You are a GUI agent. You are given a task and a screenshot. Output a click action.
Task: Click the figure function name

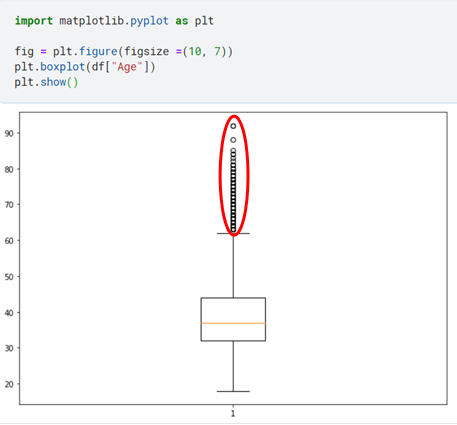pos(98,52)
